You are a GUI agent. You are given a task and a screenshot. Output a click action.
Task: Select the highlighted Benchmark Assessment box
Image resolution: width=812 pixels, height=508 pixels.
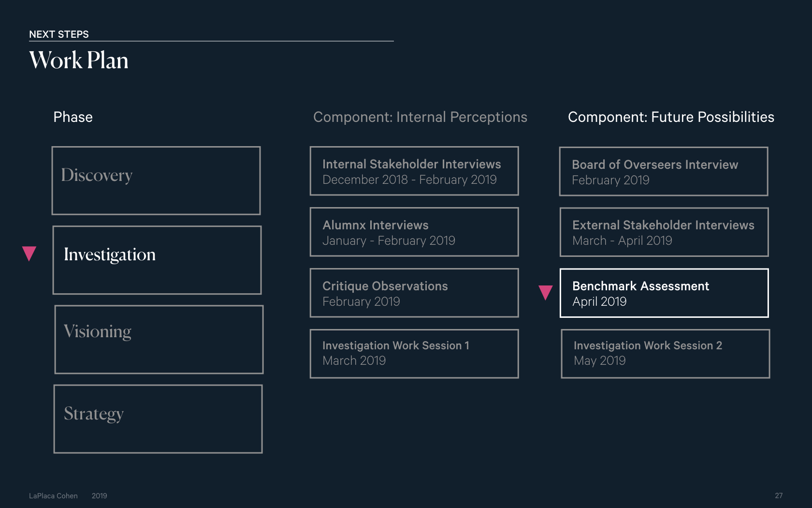tap(664, 293)
